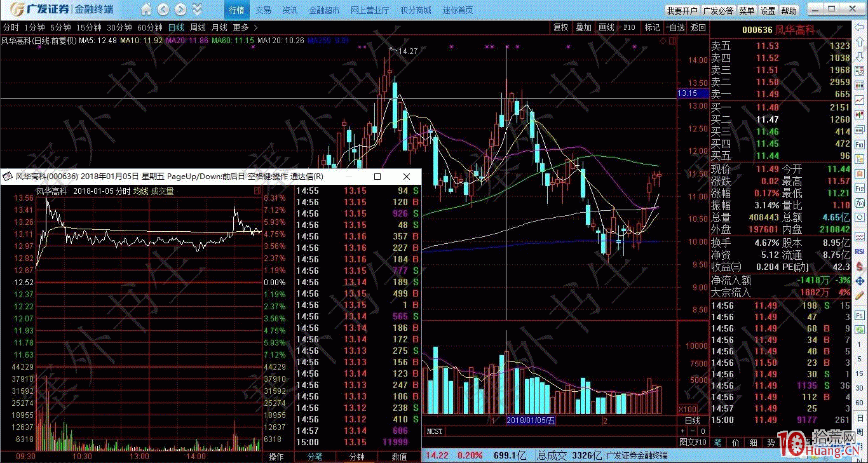Click the 我要开户 button

(x=682, y=10)
